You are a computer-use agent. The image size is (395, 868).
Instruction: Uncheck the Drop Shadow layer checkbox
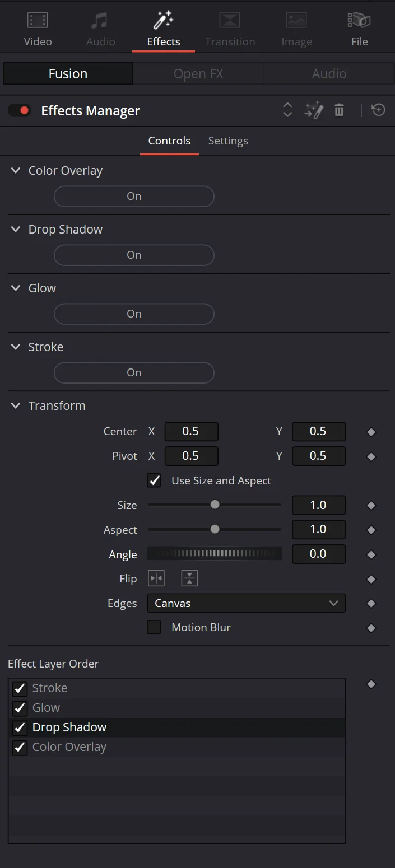(20, 727)
